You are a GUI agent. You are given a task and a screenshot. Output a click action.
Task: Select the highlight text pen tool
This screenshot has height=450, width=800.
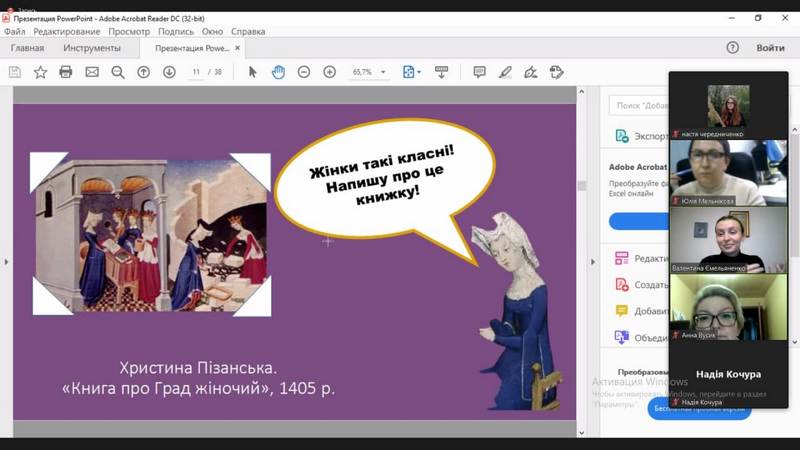click(x=505, y=72)
